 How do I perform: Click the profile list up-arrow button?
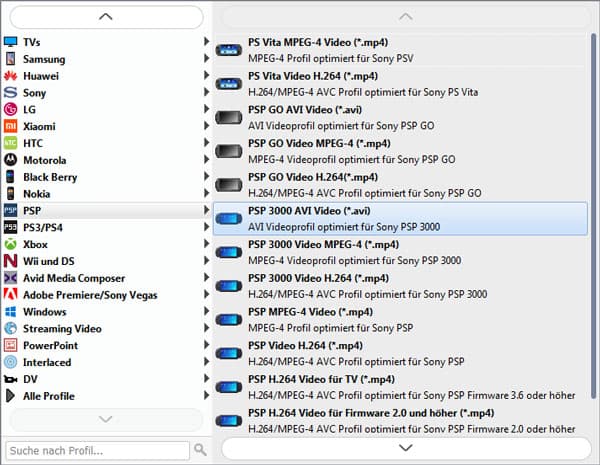click(x=406, y=17)
